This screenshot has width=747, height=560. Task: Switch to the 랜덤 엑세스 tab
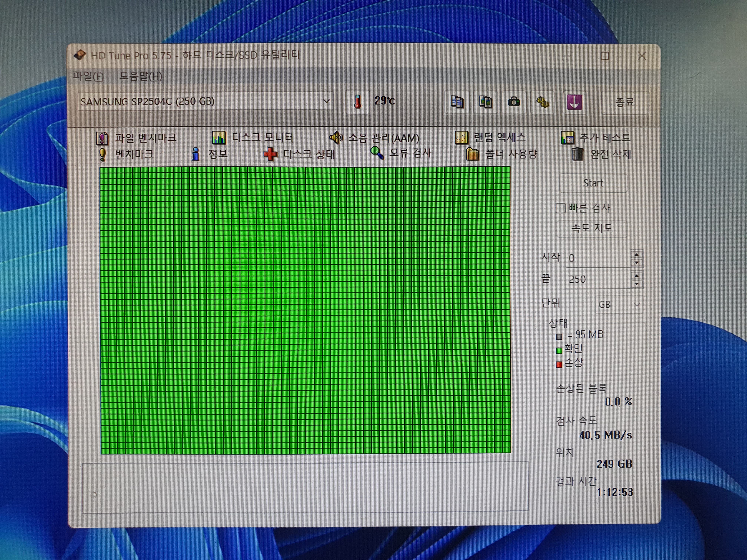[490, 137]
